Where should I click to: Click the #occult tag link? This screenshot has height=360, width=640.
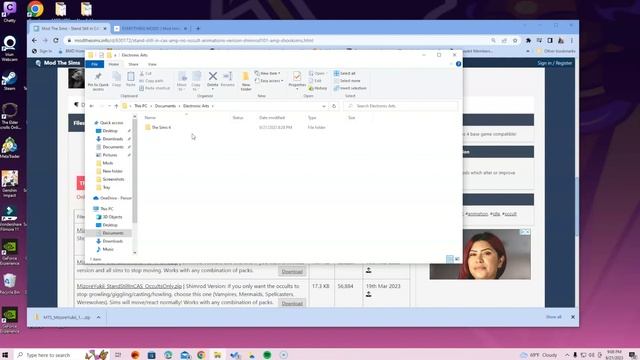509,214
